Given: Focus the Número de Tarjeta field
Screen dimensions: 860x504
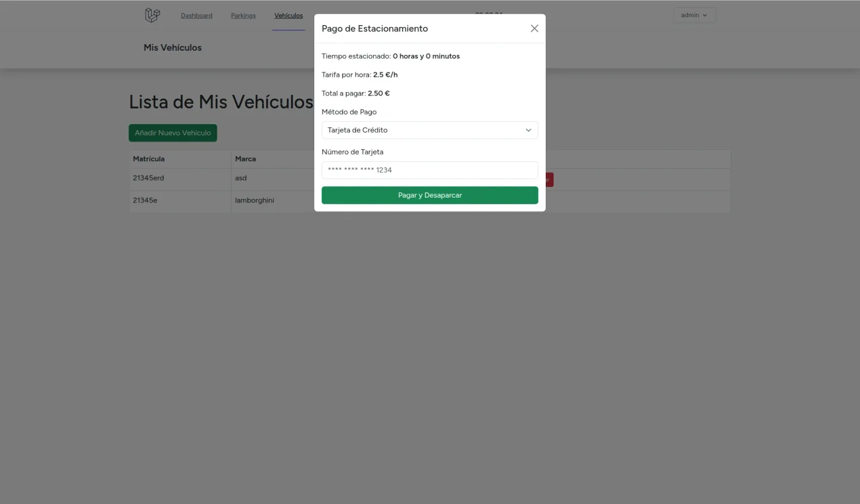Looking at the screenshot, I should pos(429,170).
